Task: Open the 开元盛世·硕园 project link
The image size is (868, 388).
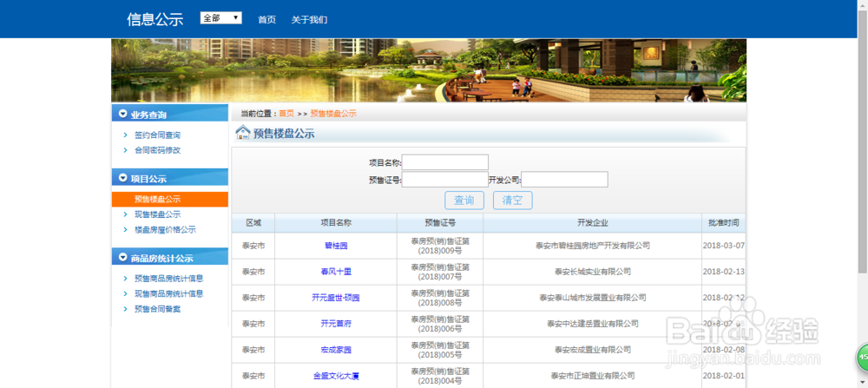Action: [336, 298]
